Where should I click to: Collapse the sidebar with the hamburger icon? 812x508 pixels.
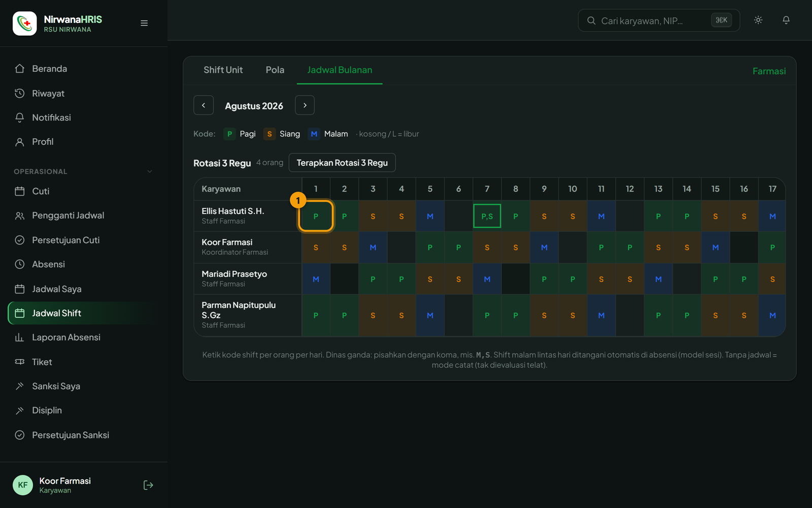pos(144,23)
